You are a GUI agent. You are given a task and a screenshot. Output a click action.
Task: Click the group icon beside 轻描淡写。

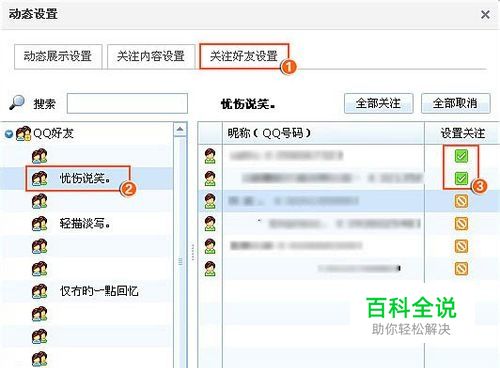39,224
